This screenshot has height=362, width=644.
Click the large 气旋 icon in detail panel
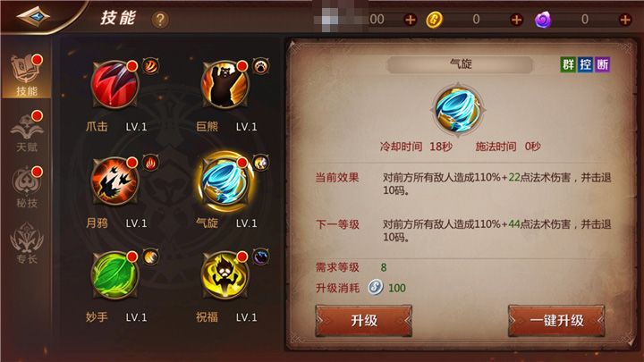click(458, 109)
